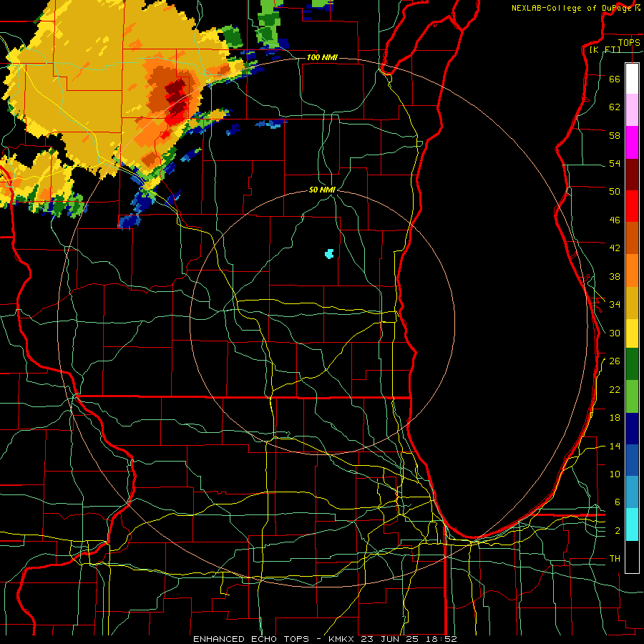The image size is (644, 644).
Task: Click the black TH threshold legend swatch
Action: (632, 557)
